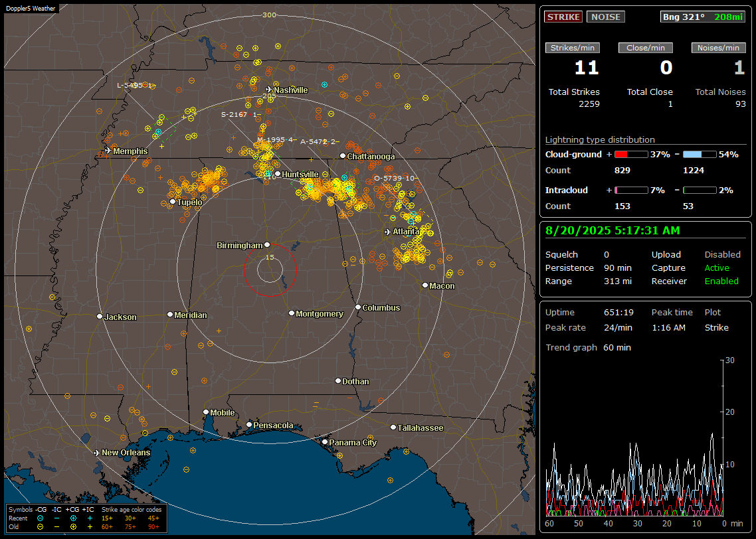Select storm cell label O-5739-10
This screenshot has width=756, height=539.
[x=395, y=178]
